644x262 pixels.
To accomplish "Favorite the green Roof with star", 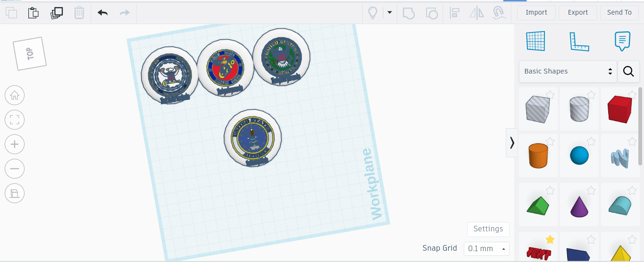I will click(550, 190).
